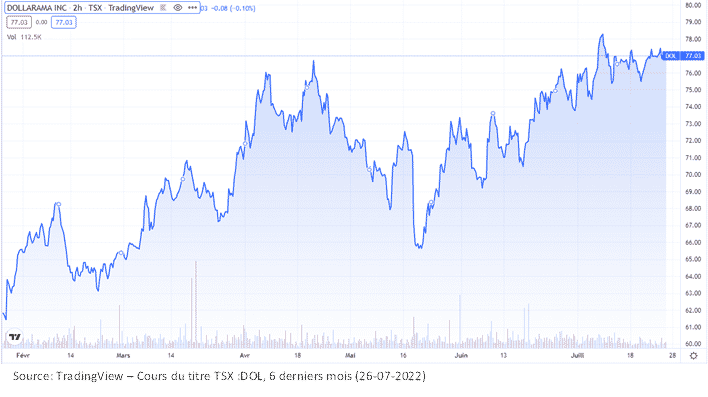Click the 80.00 price scale label
This screenshot has height=397, width=708.
point(693,5)
